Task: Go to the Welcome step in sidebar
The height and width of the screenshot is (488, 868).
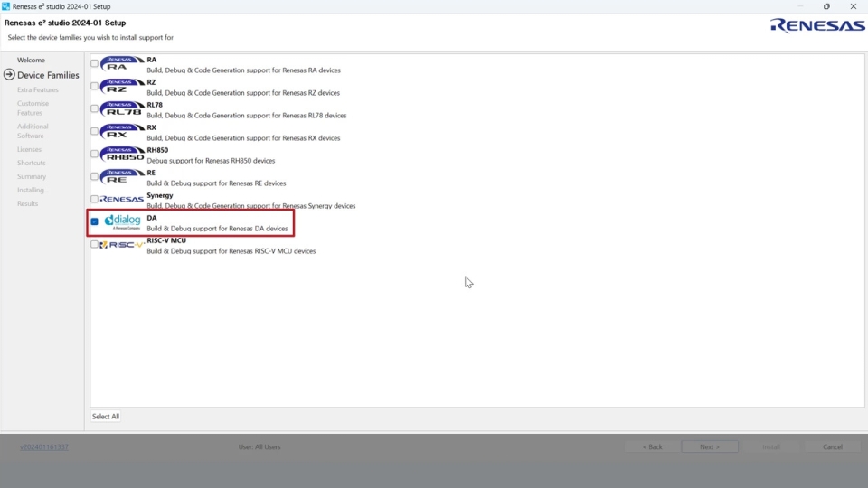Action: (31, 61)
